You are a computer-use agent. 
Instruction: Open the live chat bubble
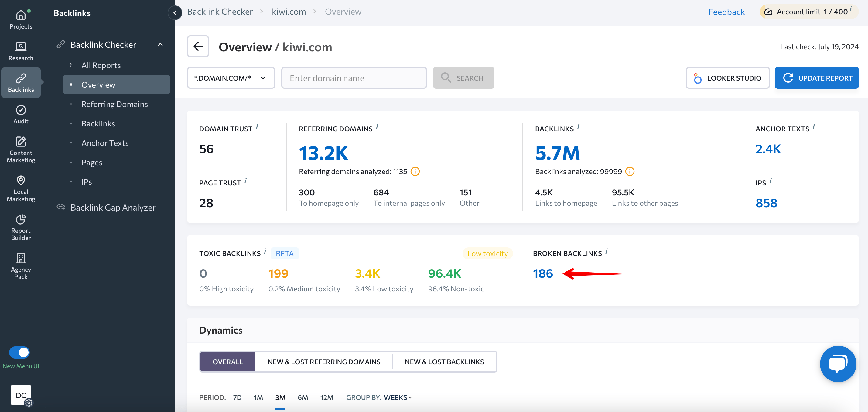pos(838,363)
